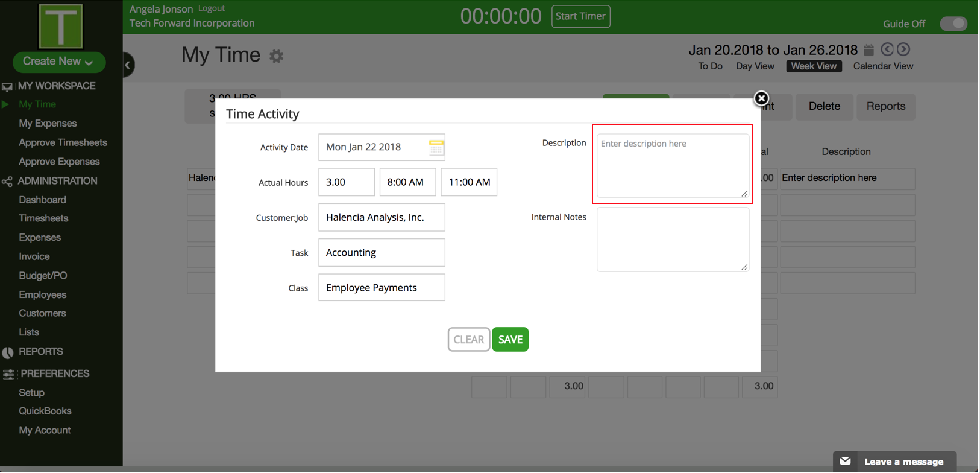Click the green T logo
Screen dimensions: 980x473
(60, 26)
